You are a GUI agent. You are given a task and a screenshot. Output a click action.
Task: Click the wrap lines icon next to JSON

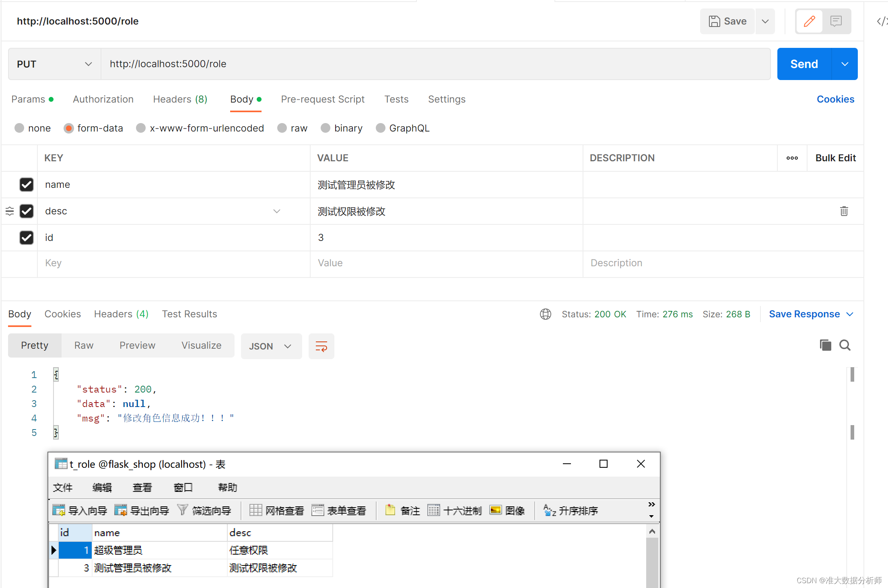point(321,346)
